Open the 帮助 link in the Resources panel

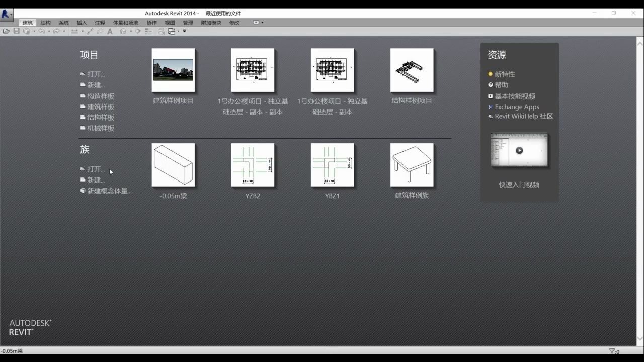click(501, 84)
